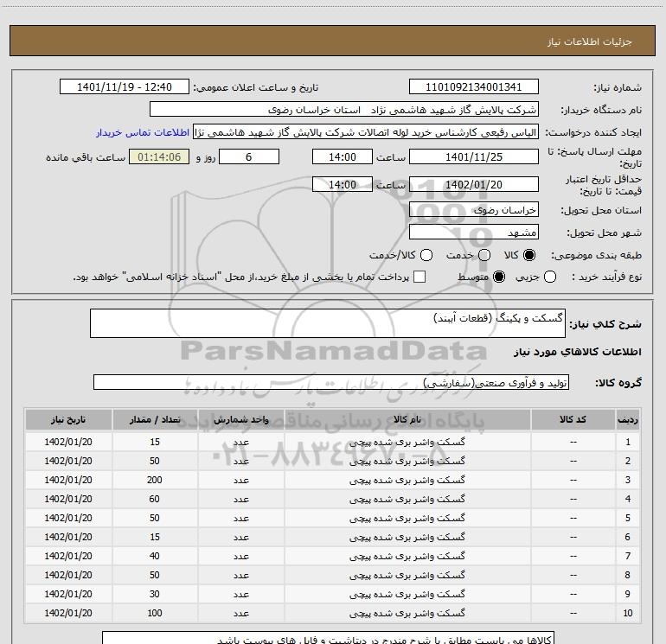Screen dimensions: 666x644
Task: Click the response deadline date 1401/11/25 field
Action: [473, 157]
